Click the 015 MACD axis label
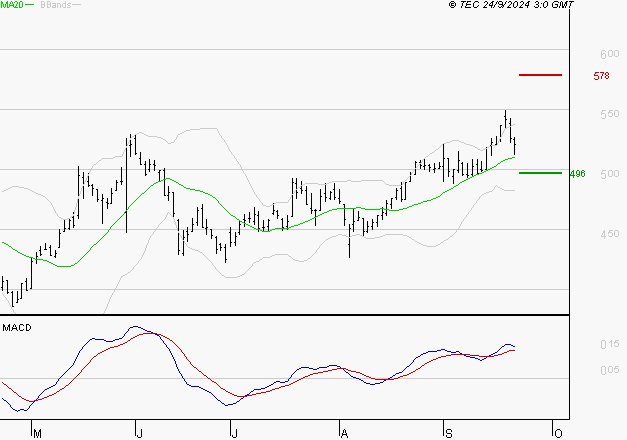Screen dimensions: 627x440 [610, 344]
